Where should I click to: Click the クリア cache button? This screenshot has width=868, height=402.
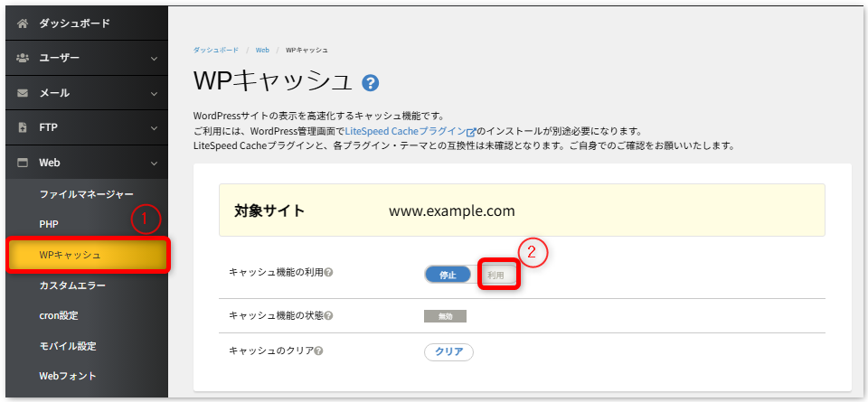point(449,352)
